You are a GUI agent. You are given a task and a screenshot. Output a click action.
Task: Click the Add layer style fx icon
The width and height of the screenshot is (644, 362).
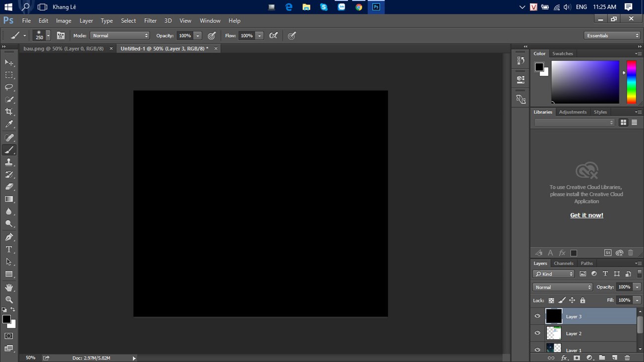pyautogui.click(x=564, y=358)
